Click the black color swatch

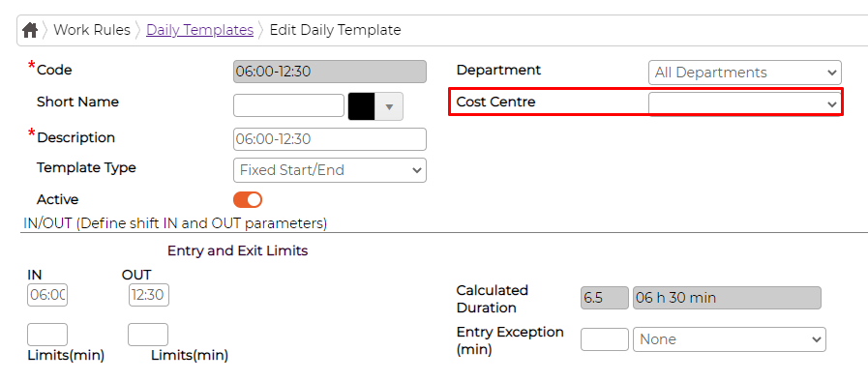pos(362,106)
